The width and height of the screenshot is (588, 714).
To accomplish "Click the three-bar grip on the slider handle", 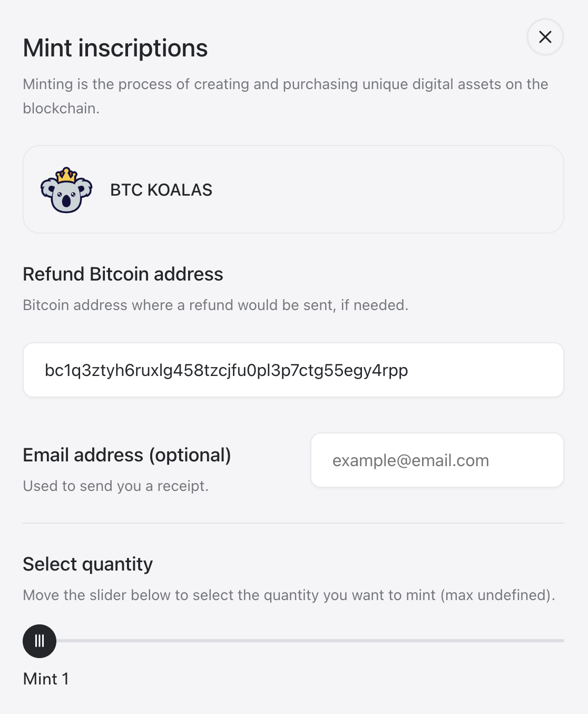I will pos(40,641).
